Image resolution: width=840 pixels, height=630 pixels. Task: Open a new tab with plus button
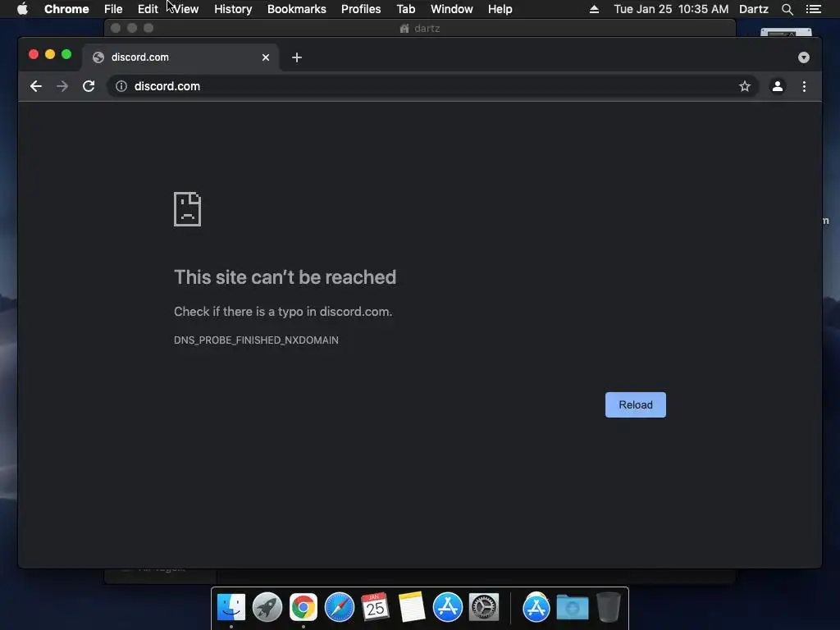tap(297, 57)
